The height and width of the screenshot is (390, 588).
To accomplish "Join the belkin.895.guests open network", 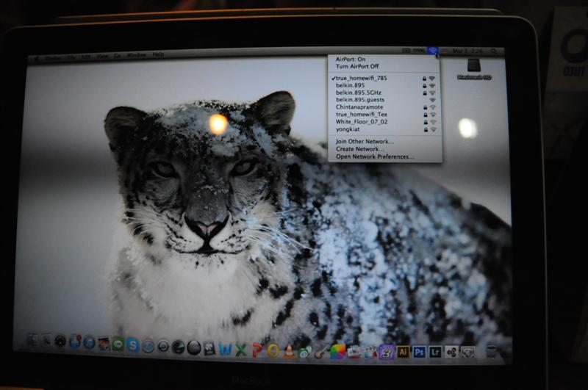I will point(384,100).
